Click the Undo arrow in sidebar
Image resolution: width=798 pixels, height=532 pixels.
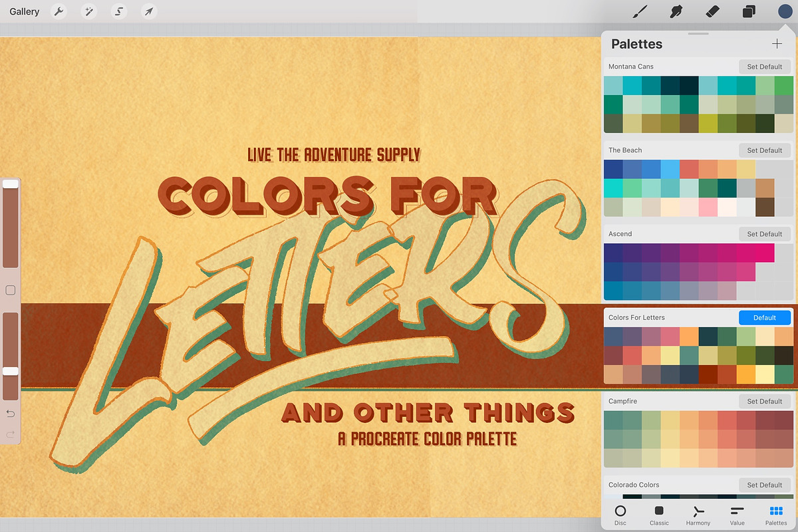(10, 414)
